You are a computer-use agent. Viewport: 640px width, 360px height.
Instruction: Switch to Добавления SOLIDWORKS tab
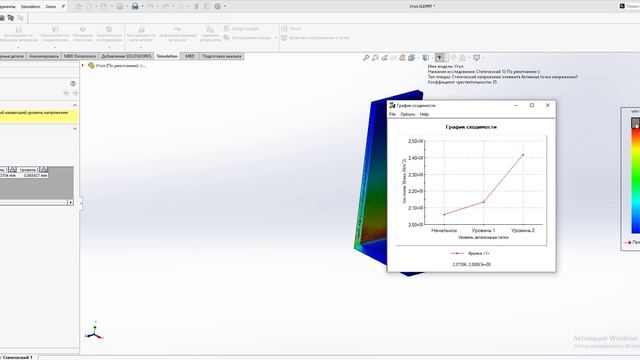tap(126, 56)
